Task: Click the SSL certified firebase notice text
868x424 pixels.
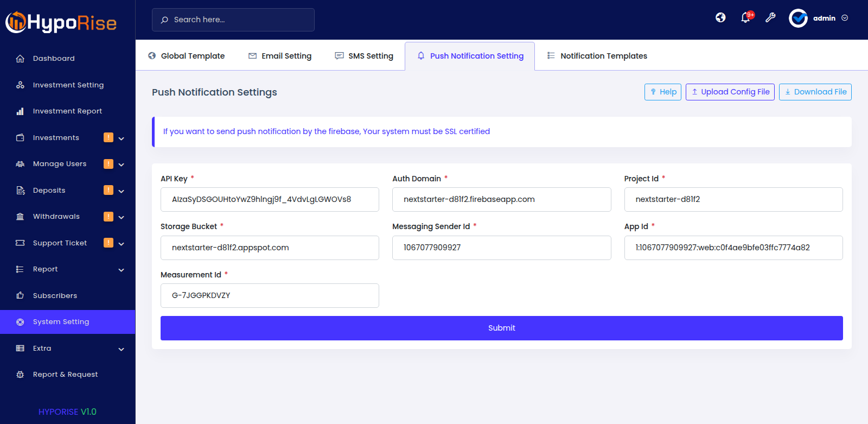Action: (x=327, y=131)
